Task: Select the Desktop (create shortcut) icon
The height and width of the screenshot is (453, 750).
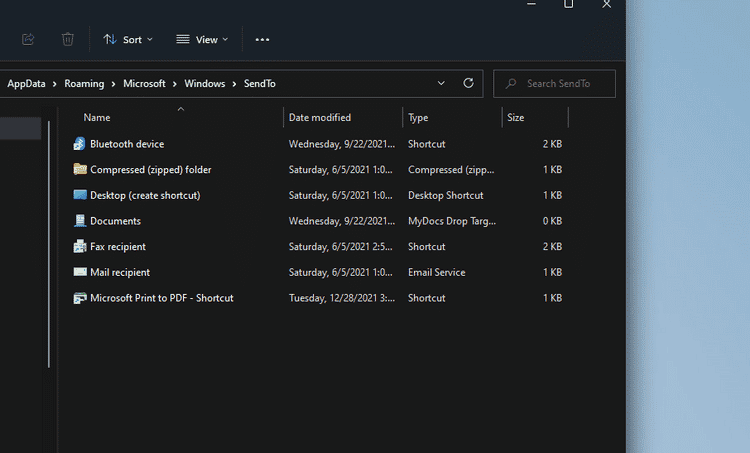Action: [x=80, y=195]
